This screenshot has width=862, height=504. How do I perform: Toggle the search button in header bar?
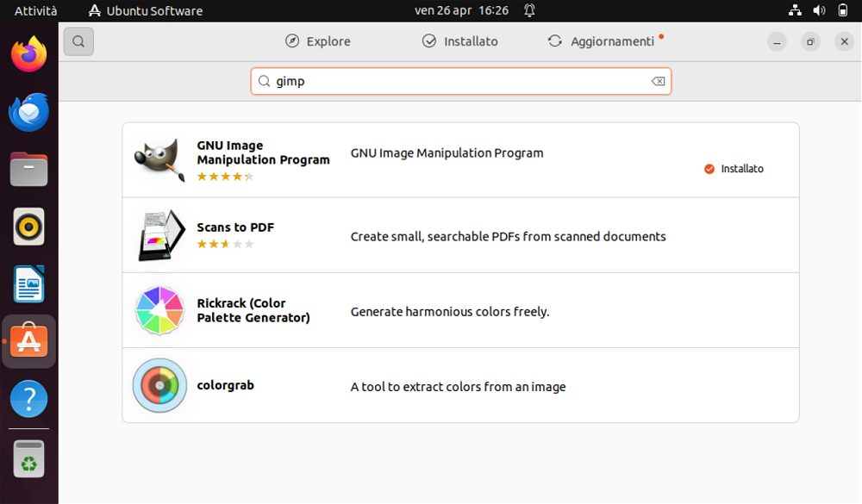click(78, 41)
